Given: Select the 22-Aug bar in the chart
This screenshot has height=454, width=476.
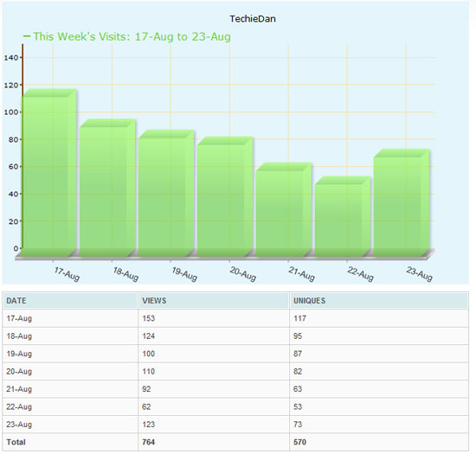Looking at the screenshot, I should point(343,217).
